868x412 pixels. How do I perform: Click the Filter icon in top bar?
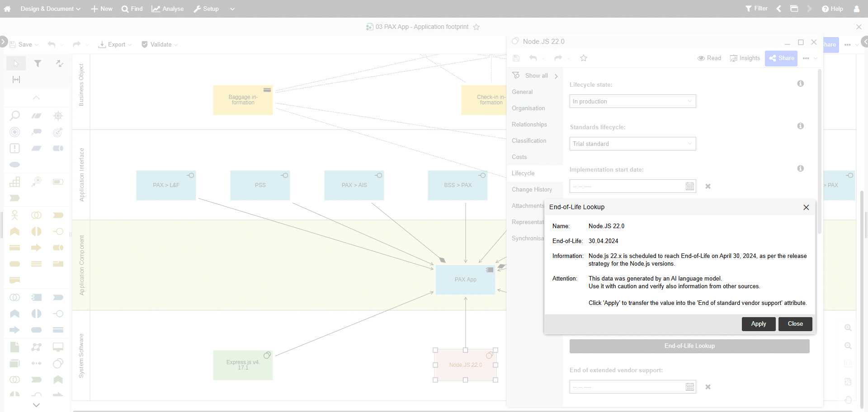(756, 9)
